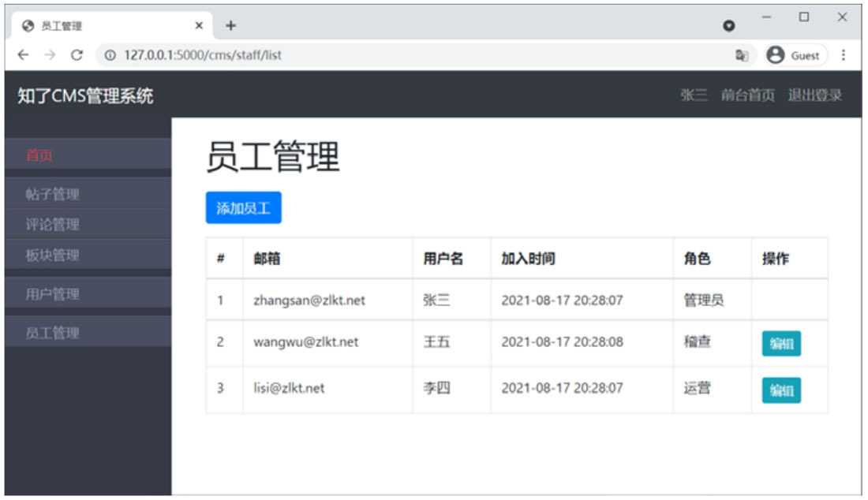This screenshot has width=868, height=500.
Task: Open the new tab plus button
Action: point(231,25)
